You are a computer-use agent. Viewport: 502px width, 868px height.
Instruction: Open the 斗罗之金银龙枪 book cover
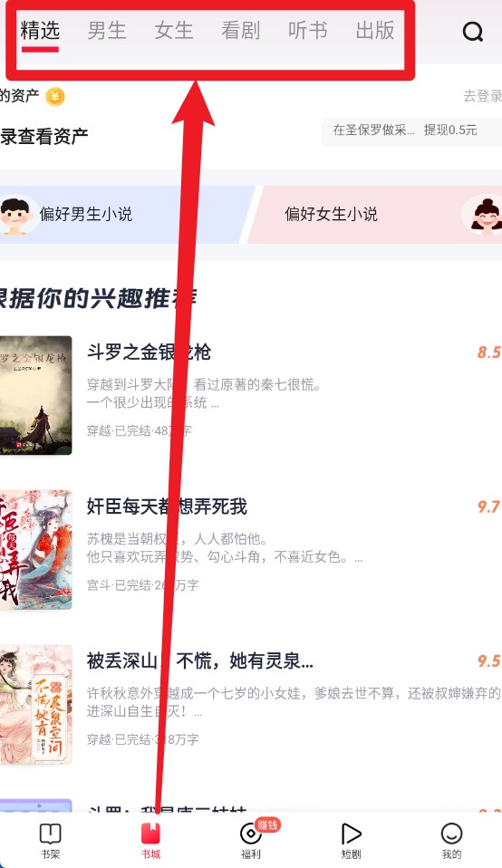[36, 395]
